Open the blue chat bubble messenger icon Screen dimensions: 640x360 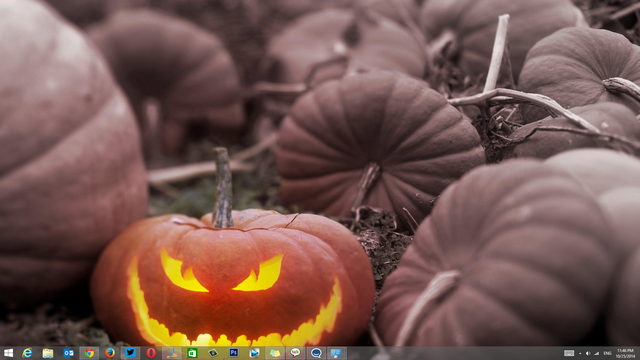[x=316, y=353]
